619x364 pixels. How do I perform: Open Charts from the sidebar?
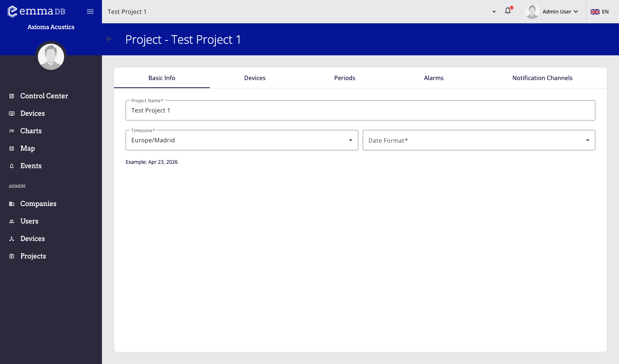[x=31, y=131]
